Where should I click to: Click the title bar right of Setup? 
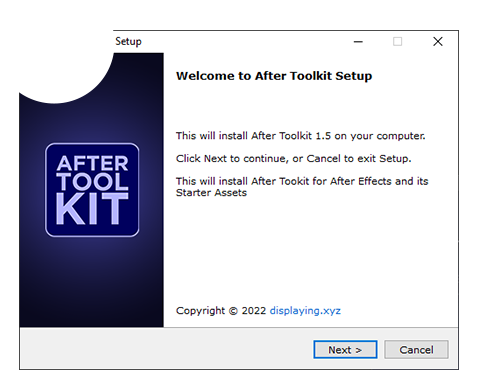coord(245,42)
